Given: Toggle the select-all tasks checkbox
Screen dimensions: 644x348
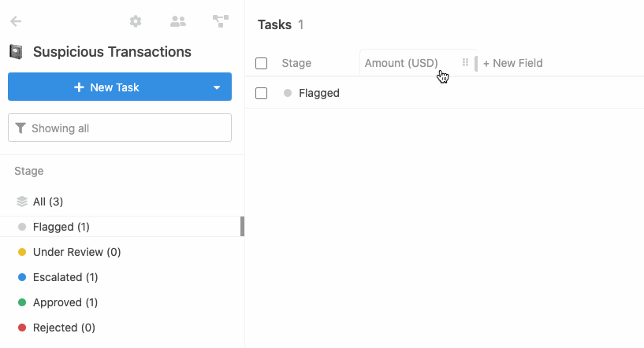Looking at the screenshot, I should point(261,63).
